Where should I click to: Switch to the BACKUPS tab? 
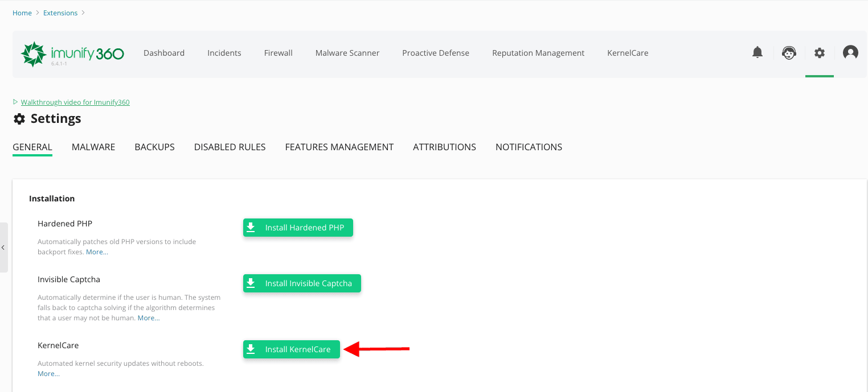pyautogui.click(x=154, y=147)
